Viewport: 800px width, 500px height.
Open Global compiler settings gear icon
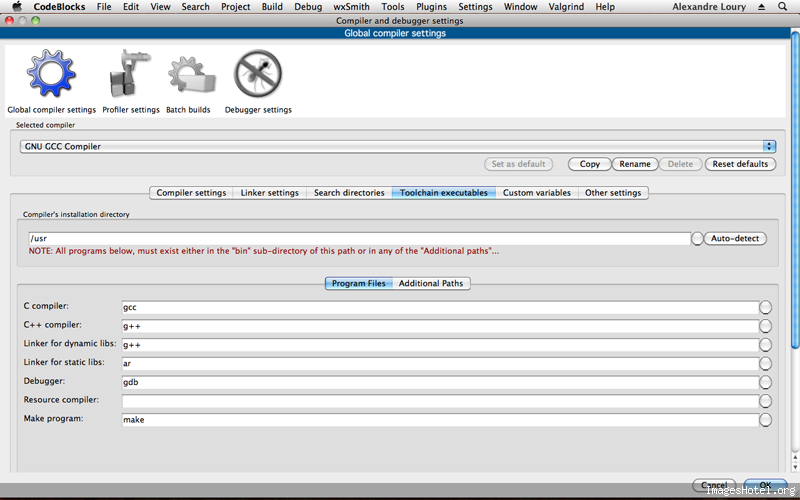(x=51, y=74)
